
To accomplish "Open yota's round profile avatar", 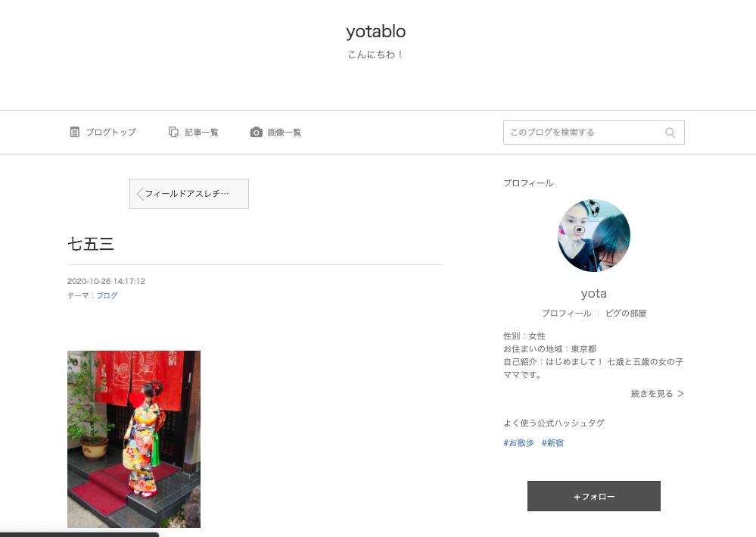I will [593, 236].
